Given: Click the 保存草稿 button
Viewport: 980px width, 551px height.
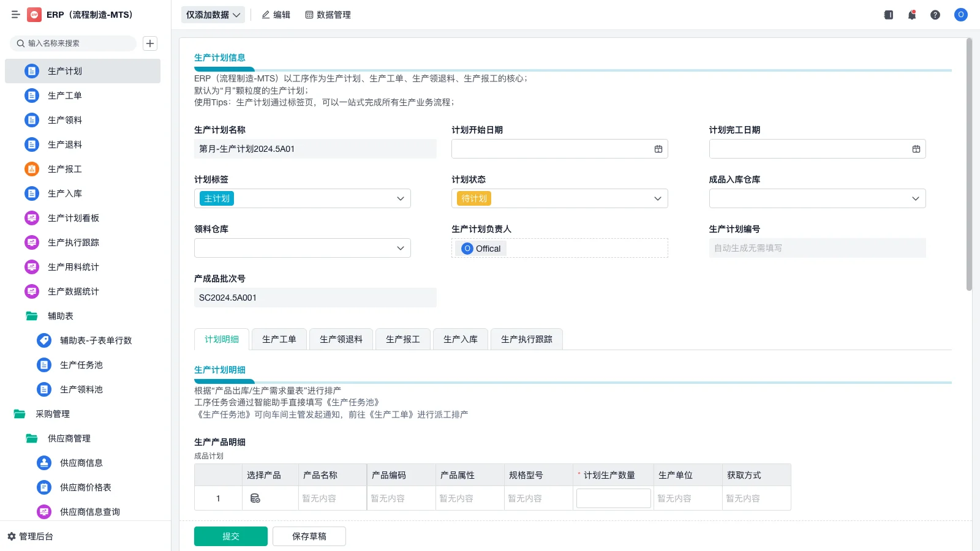Looking at the screenshot, I should click(x=309, y=536).
